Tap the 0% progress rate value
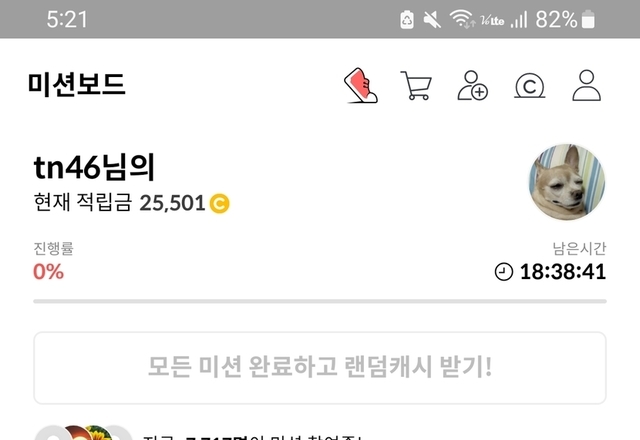The width and height of the screenshot is (640, 440). (x=49, y=272)
